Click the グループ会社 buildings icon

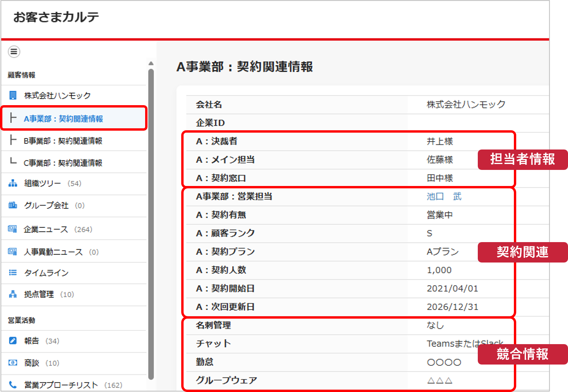point(13,205)
